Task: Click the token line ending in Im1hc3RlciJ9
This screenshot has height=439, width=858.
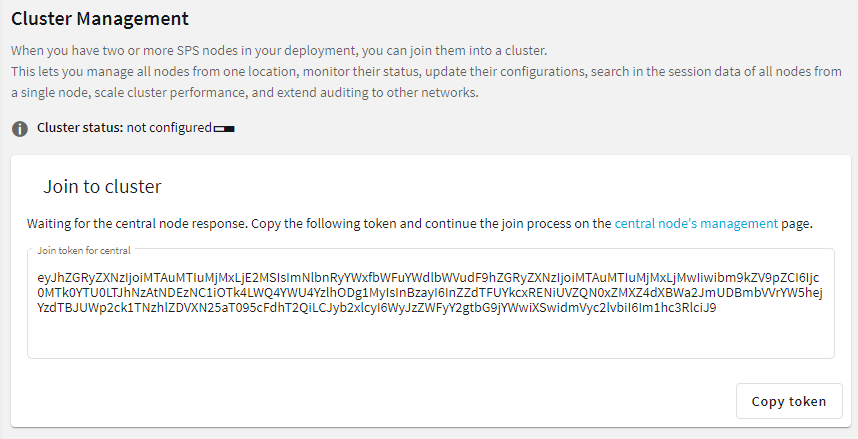Action: (377, 307)
